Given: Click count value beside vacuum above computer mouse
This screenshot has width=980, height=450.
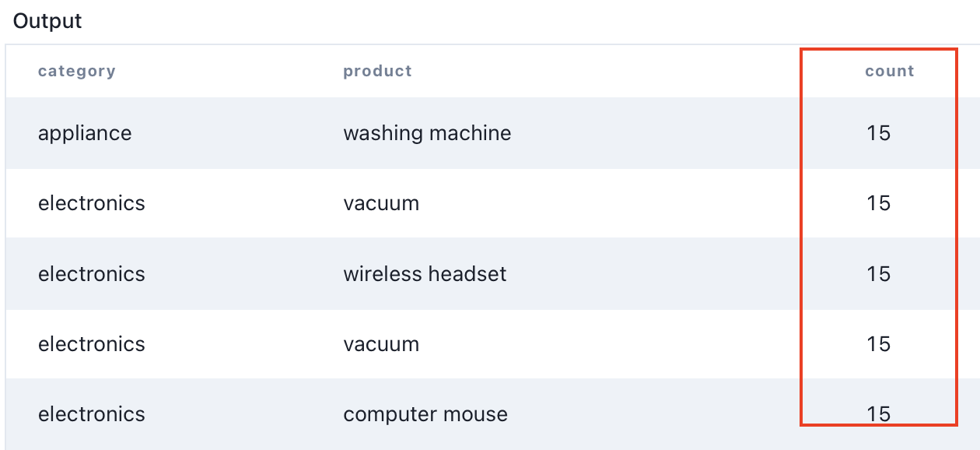Looking at the screenshot, I should point(878,344).
